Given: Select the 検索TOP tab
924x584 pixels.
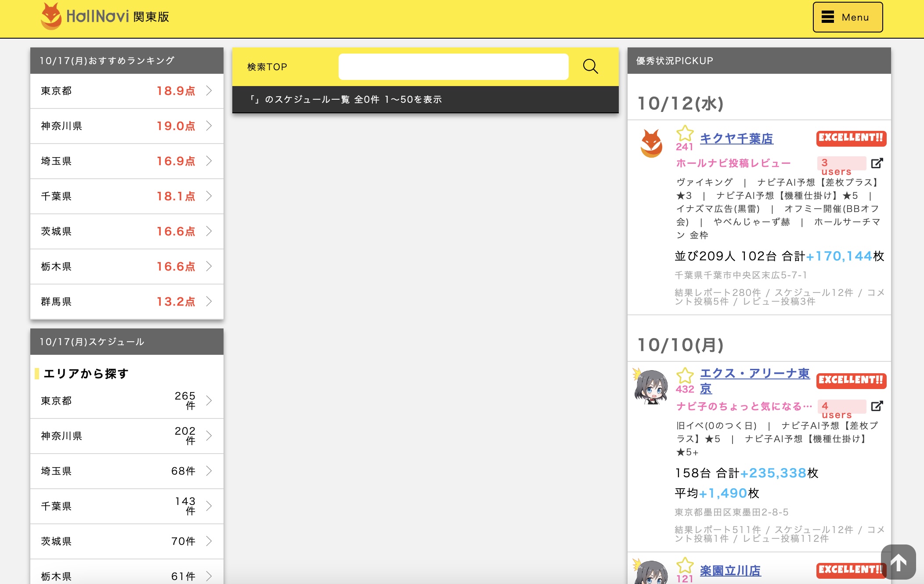Looking at the screenshot, I should tap(267, 67).
